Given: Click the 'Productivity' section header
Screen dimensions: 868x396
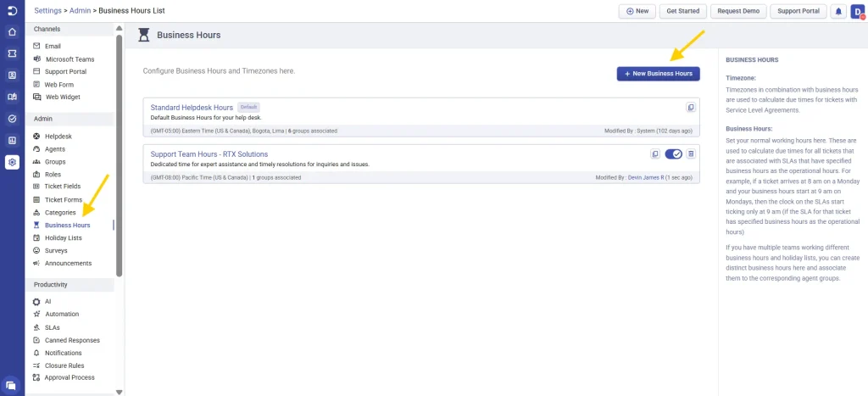Looking at the screenshot, I should [x=50, y=285].
